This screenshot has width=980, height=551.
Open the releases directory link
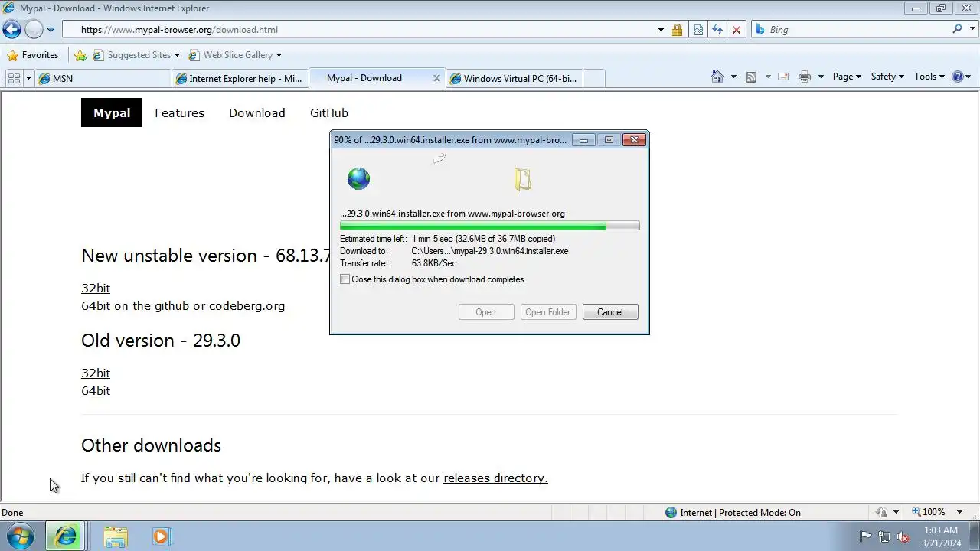495,478
